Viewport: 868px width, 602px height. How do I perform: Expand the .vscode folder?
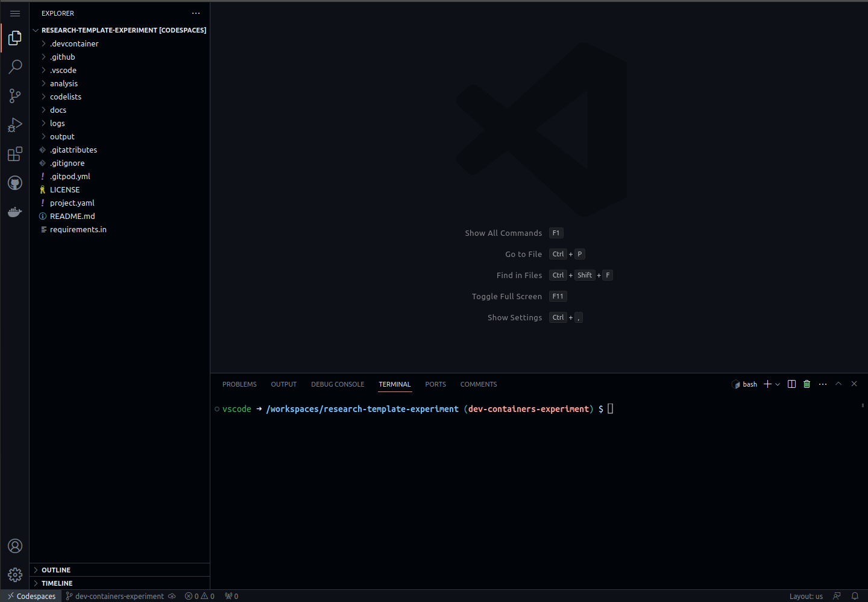coord(119,70)
